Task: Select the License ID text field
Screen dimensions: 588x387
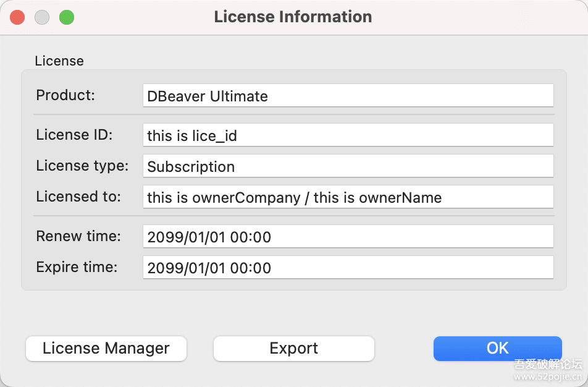Action: 348,135
